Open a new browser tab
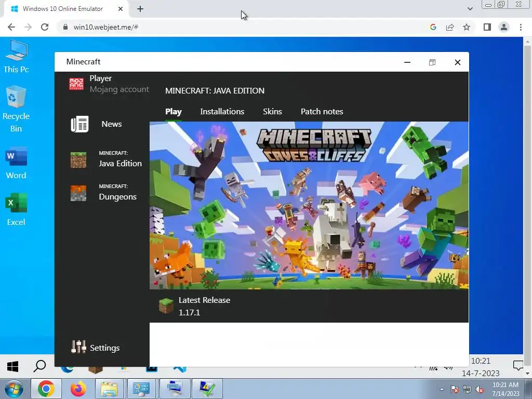 (140, 9)
